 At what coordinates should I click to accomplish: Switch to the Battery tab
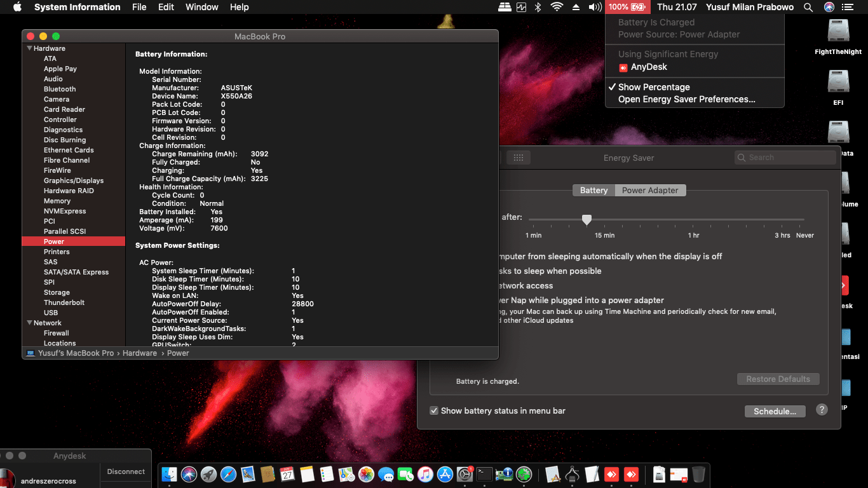click(593, 190)
